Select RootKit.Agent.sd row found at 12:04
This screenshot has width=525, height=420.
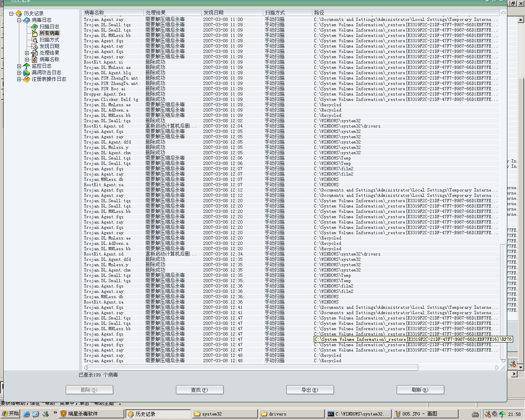291,126
